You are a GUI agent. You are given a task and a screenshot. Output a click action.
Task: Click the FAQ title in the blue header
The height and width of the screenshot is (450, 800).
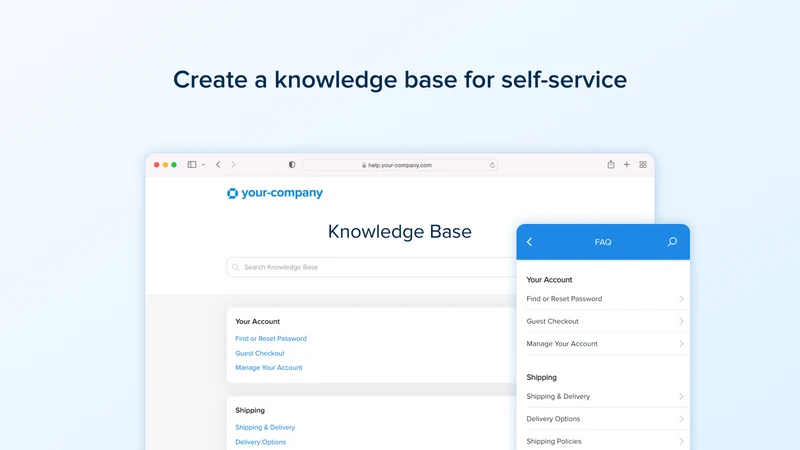[603, 242]
